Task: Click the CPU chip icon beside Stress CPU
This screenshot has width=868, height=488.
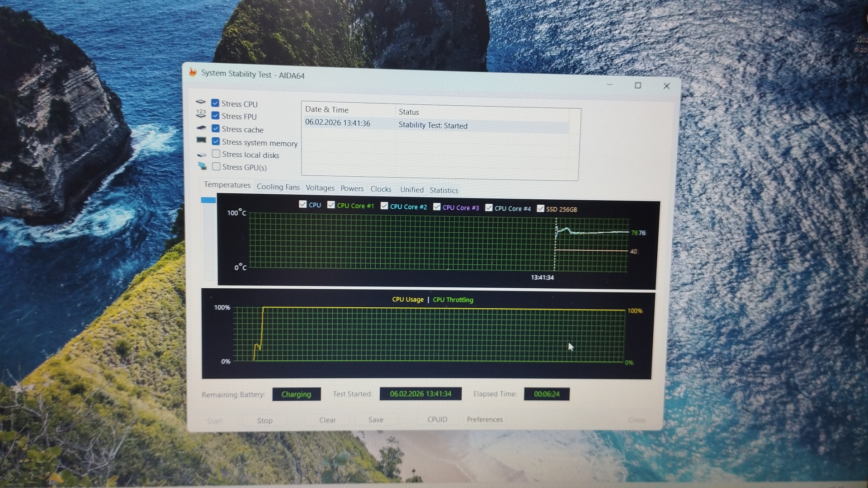Action: point(201,102)
